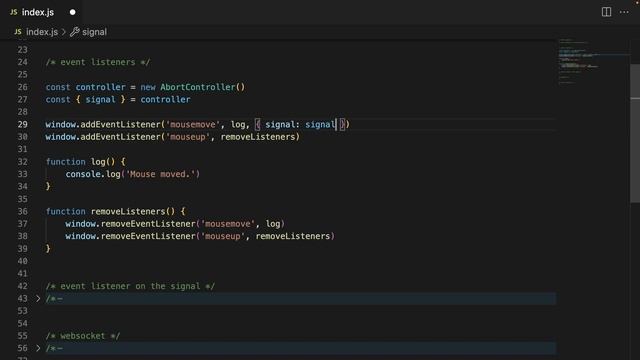The height and width of the screenshot is (360, 640).
Task: Click the 'event listener on the signal' comment
Action: pos(130,286)
